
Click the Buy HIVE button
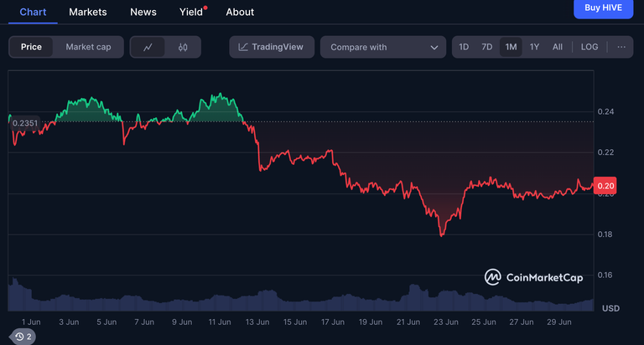click(x=603, y=8)
